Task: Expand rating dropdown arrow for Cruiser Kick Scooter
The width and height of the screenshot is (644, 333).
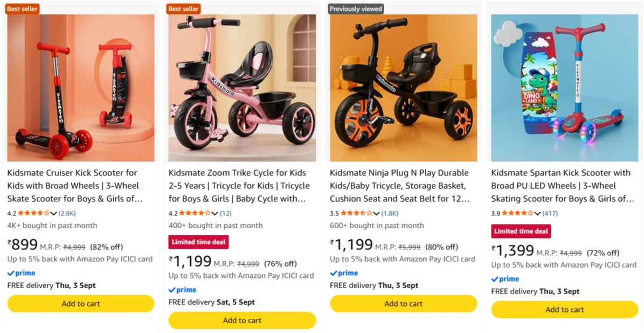Action: click(53, 214)
